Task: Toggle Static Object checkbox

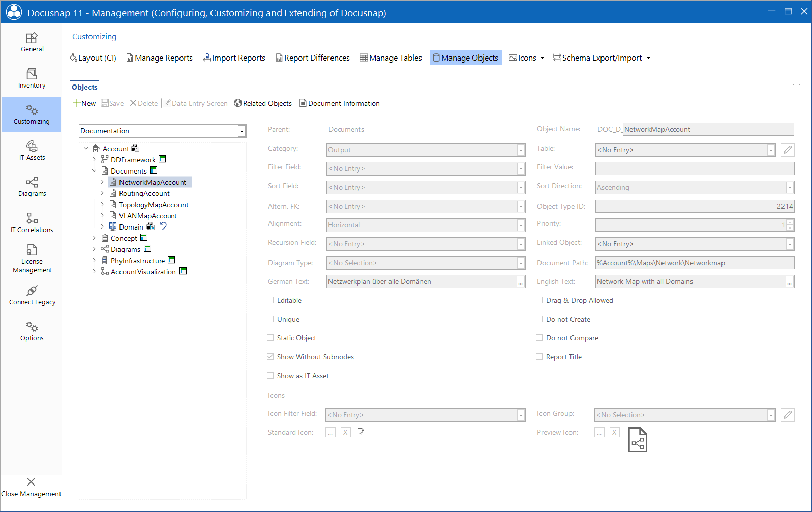Action: 270,338
